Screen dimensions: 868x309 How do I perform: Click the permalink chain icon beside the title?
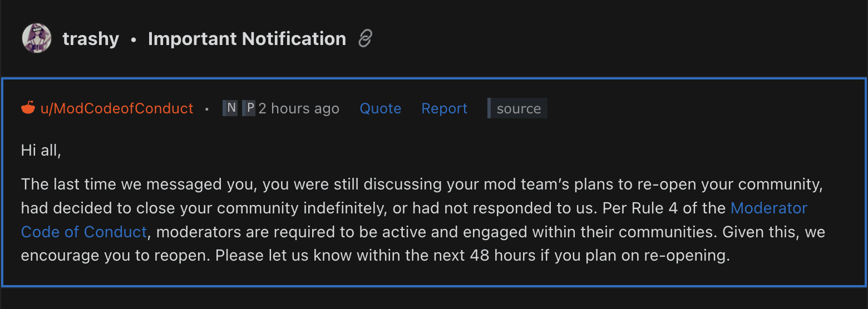pos(365,39)
